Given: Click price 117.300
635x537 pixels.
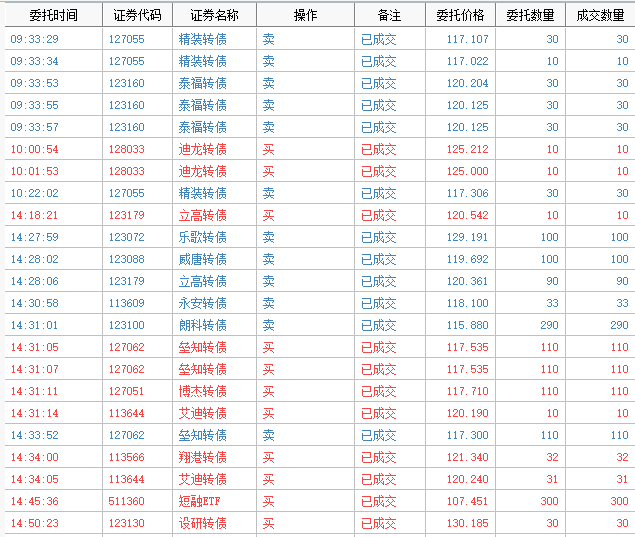Looking at the screenshot, I should coord(468,435).
